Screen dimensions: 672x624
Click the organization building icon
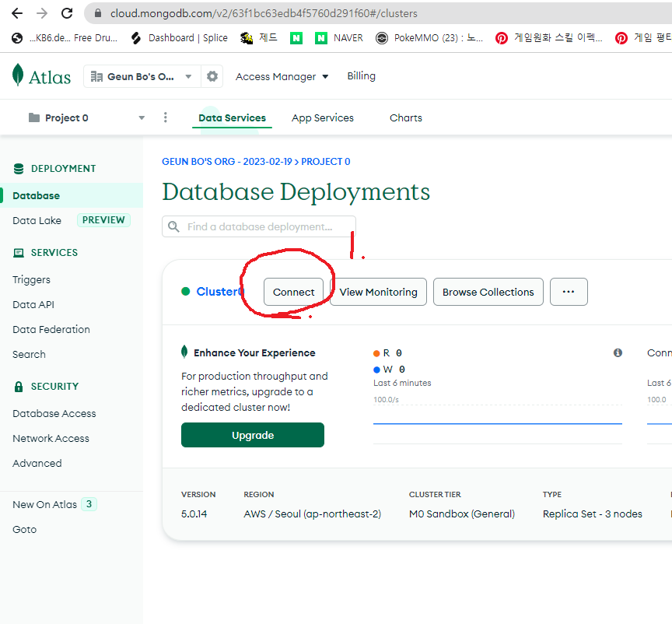pyautogui.click(x=96, y=76)
